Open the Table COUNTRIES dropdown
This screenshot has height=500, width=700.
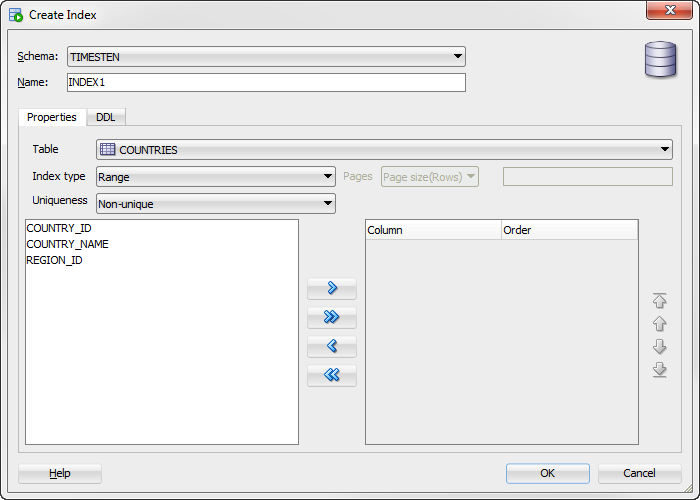pos(384,150)
